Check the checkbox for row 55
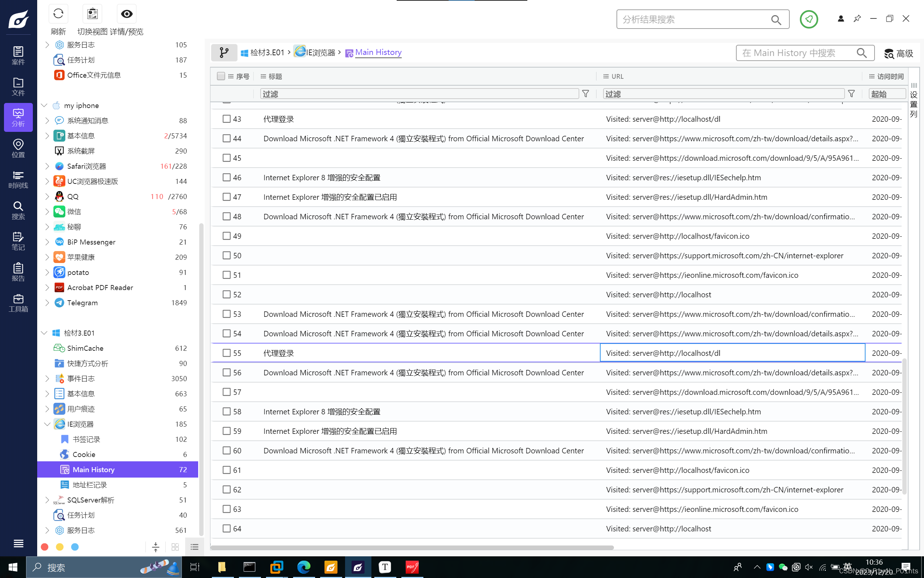 point(226,353)
